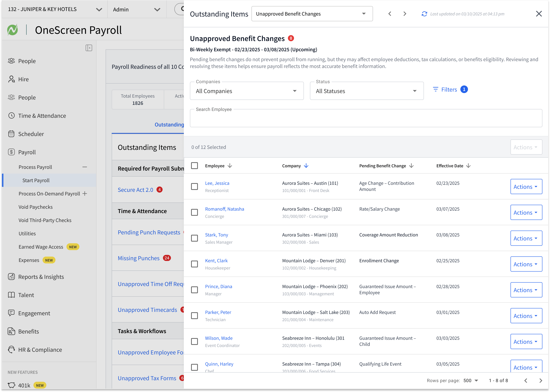Screen dimensions: 550x392
Task: Check the Romanoff, Natasha row checkbox
Action: pyautogui.click(x=194, y=212)
